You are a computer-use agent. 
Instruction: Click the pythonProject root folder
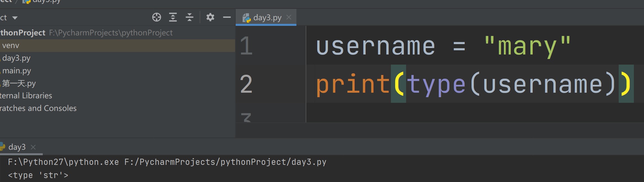22,33
